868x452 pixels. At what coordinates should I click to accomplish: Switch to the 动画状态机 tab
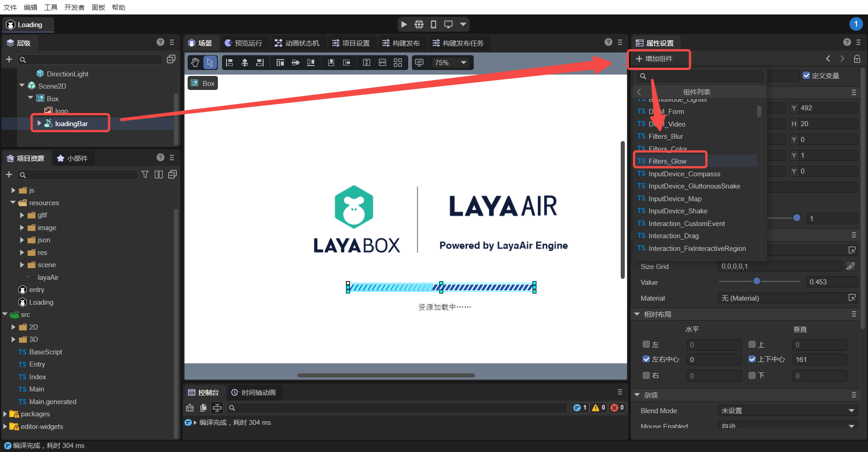297,43
